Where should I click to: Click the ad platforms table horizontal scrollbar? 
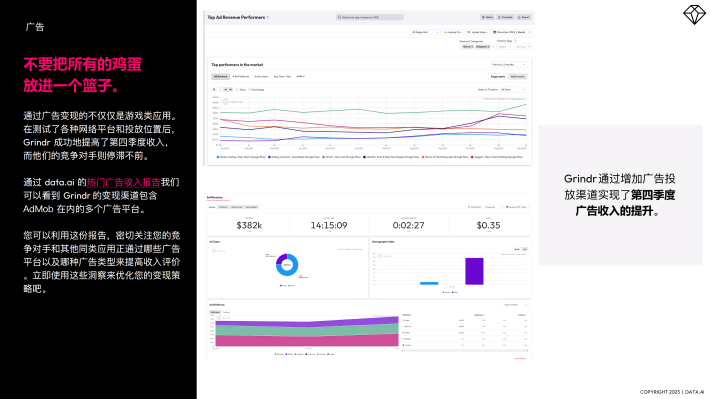465,351
